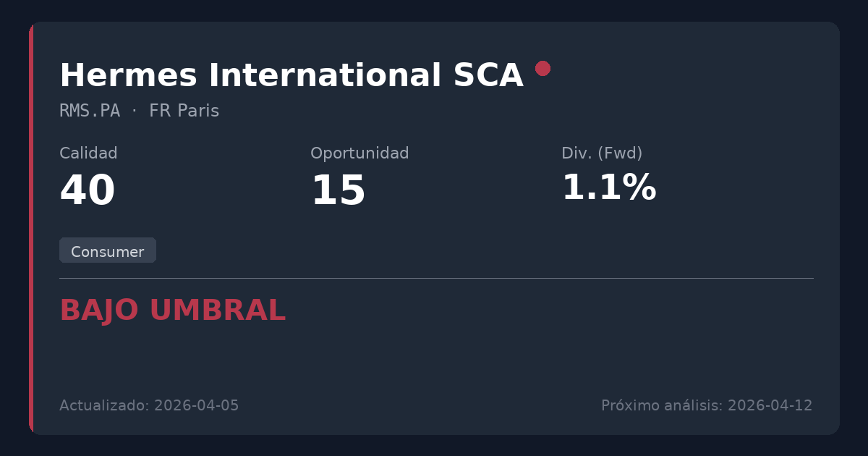Open the Hermes International SCA title
This screenshot has height=456, width=868.
(x=291, y=75)
